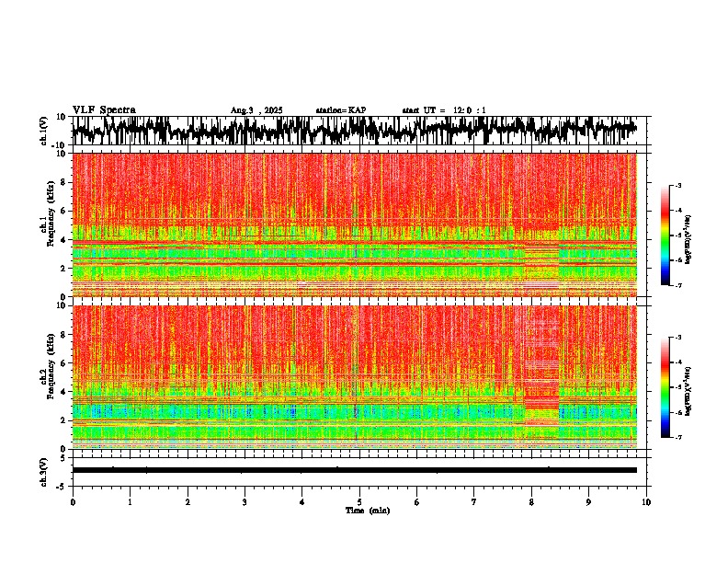Click the 10 minute tick label

(646, 502)
